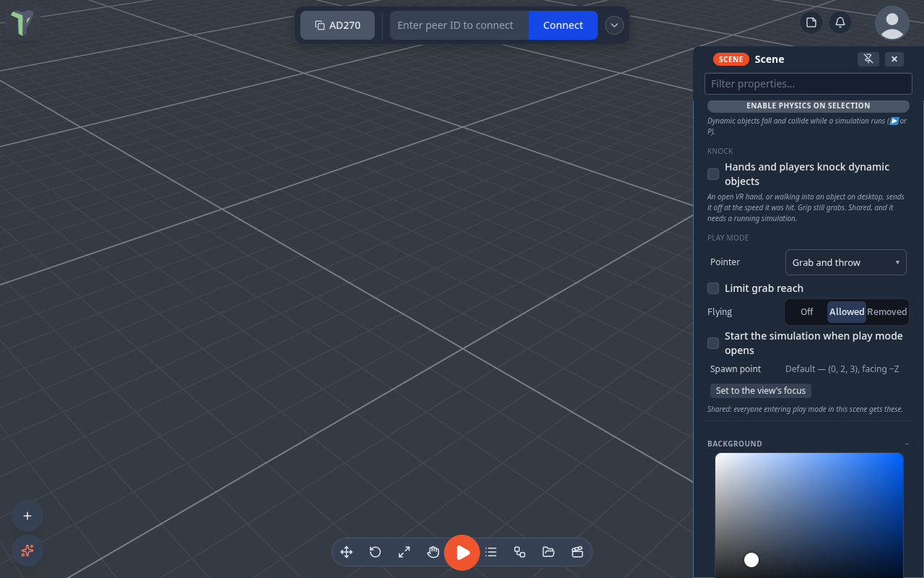Viewport: 924px width, 578px height.
Task: Open the orange sparkle AI button
Action: [x=27, y=551]
